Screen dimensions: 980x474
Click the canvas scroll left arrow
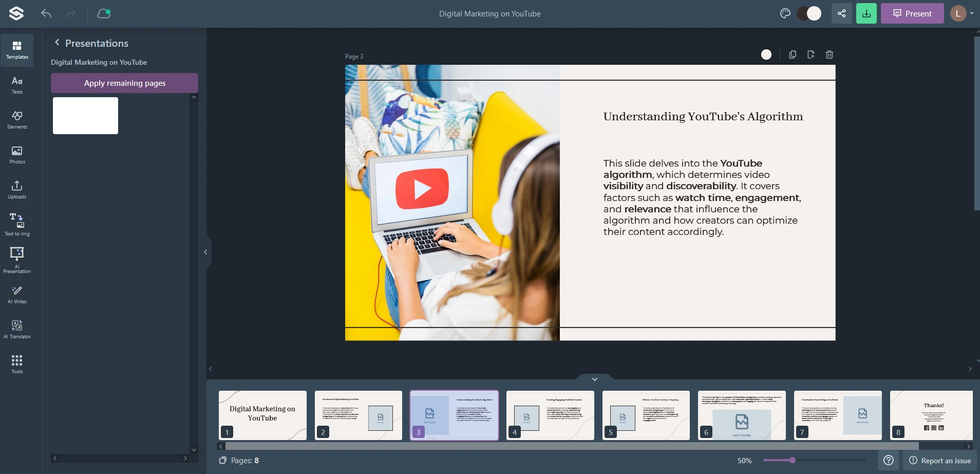tap(211, 369)
